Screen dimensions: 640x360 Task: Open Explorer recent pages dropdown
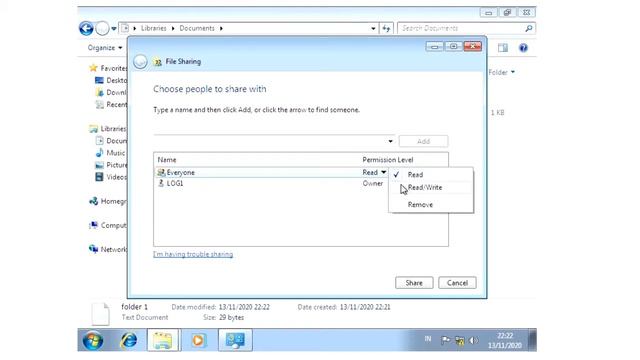[114, 29]
